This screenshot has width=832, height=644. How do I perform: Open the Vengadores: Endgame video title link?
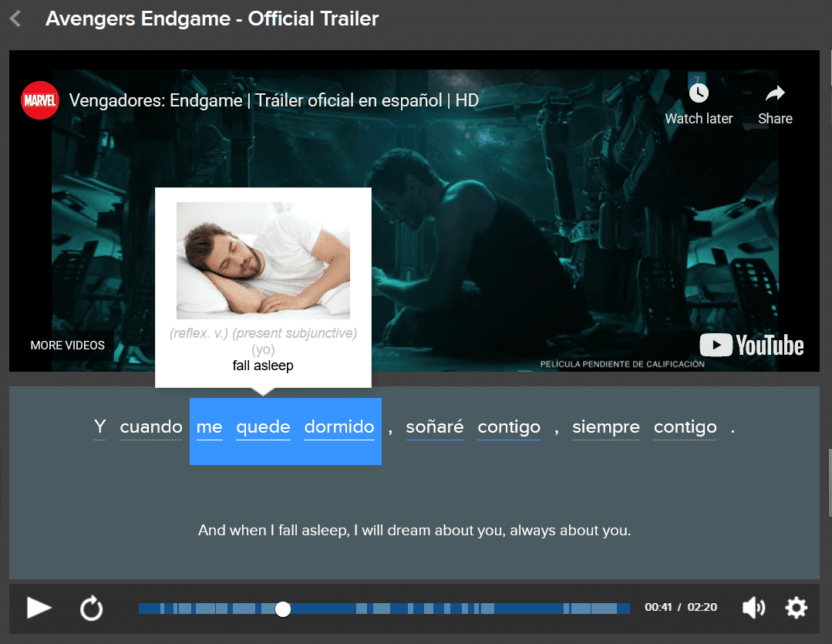point(274,100)
